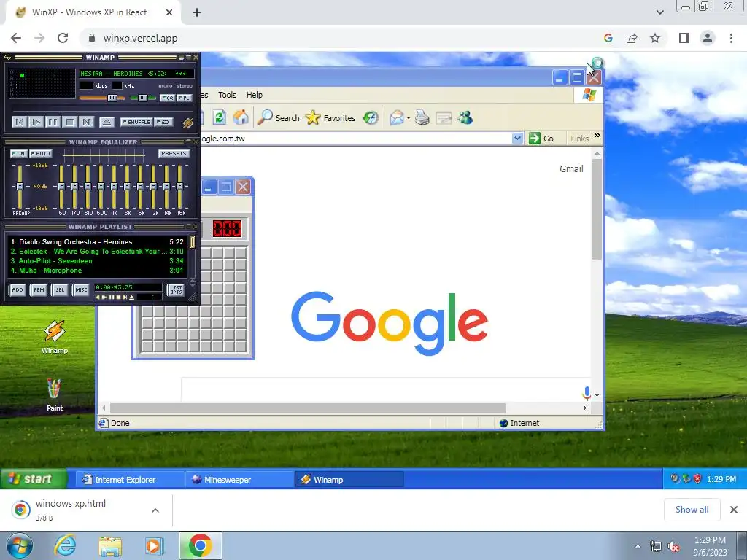
Task: Click Home icon in Internet Explorer toolbar
Action: tap(241, 117)
